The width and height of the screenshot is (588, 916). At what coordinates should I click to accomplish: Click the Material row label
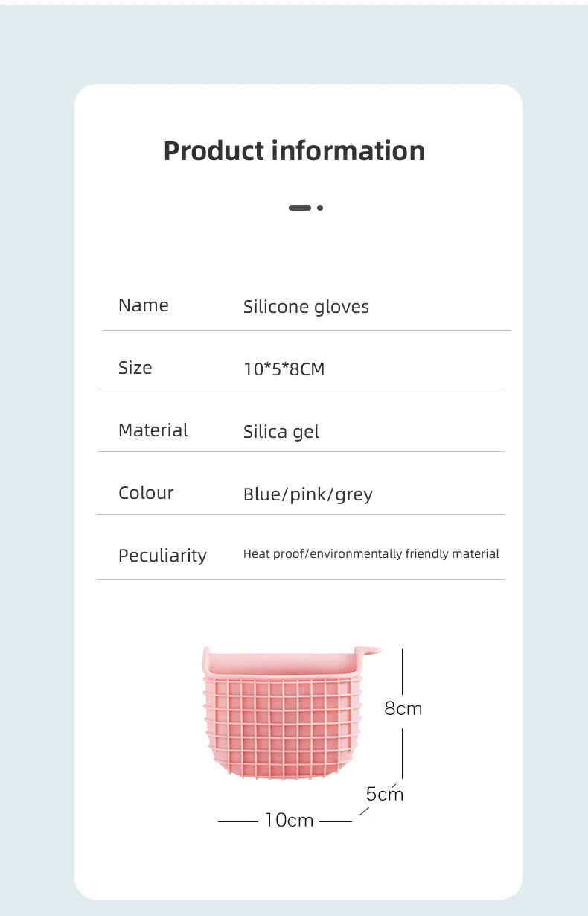pyautogui.click(x=153, y=430)
